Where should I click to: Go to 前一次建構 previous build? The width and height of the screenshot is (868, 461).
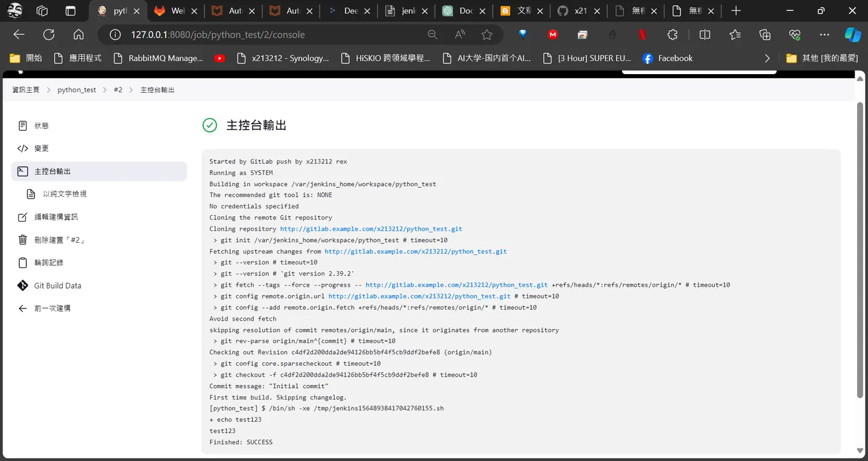click(x=52, y=309)
